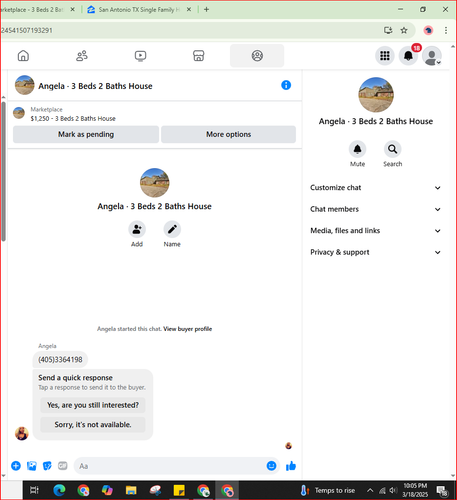The width and height of the screenshot is (457, 500).
Task: Click Mark as pending button
Action: click(x=86, y=134)
